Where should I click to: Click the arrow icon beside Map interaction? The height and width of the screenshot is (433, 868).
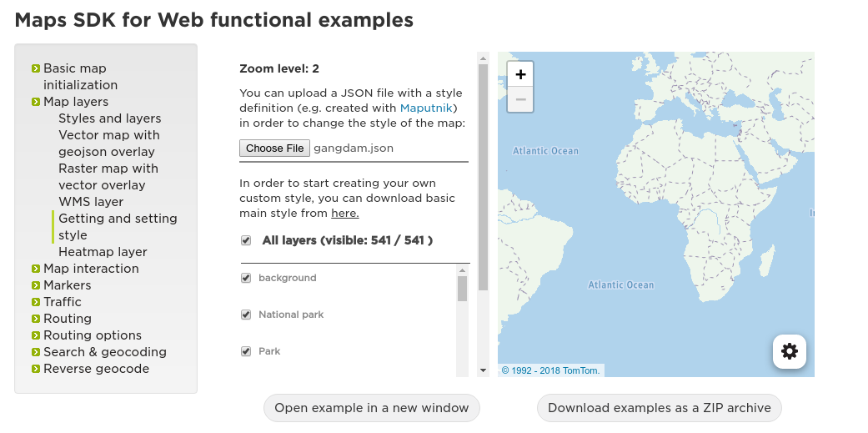[x=36, y=269]
